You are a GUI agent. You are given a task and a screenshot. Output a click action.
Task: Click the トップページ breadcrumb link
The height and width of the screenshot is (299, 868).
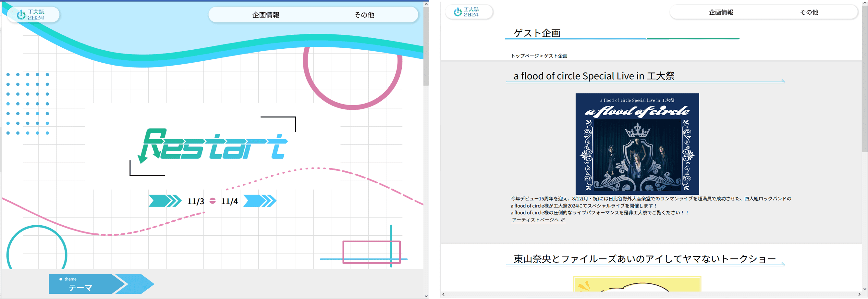[x=525, y=56]
